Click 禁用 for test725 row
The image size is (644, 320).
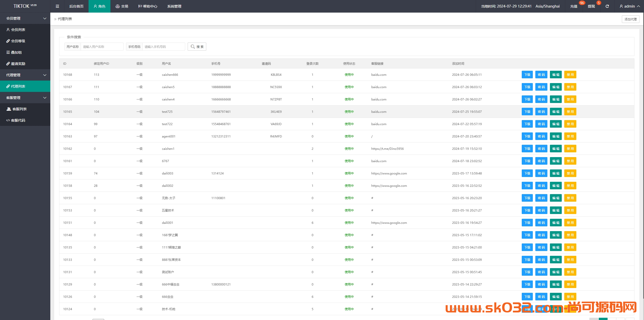(x=570, y=112)
